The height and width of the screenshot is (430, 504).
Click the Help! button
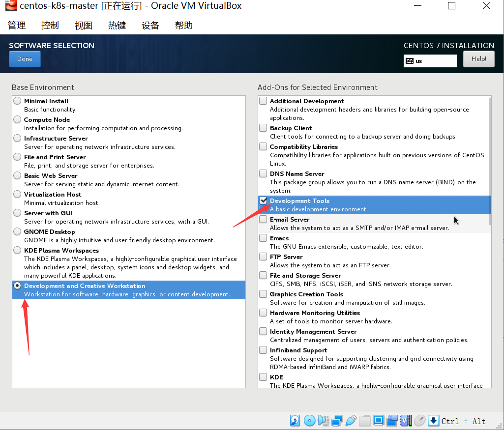478,59
